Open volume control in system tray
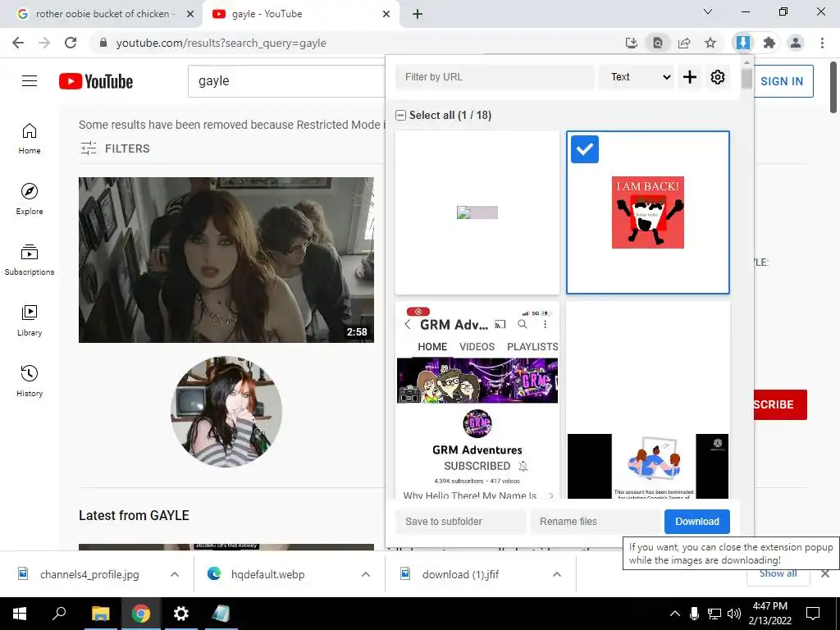 point(734,614)
